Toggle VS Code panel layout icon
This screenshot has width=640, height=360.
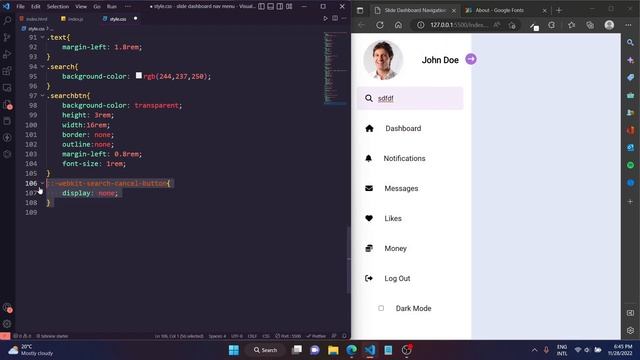(x=271, y=6)
